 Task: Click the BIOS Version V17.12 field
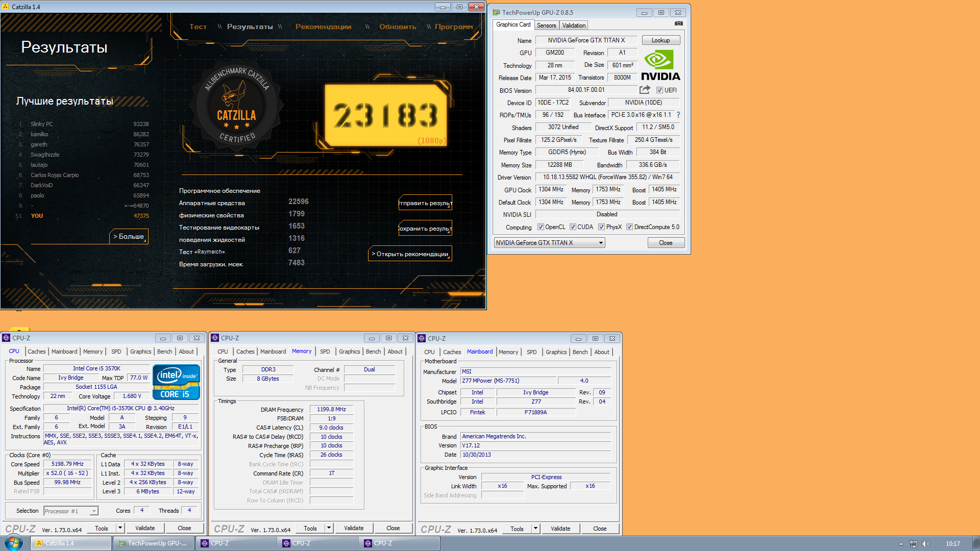[x=535, y=445]
